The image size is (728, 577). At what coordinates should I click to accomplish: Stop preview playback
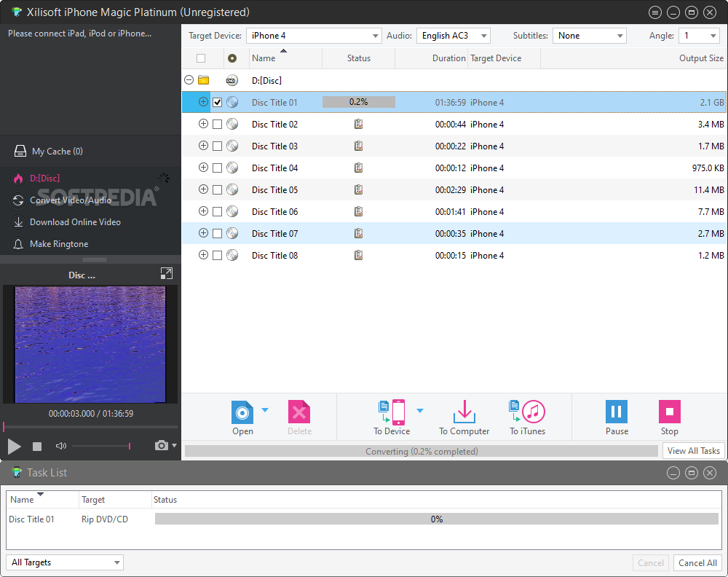tap(37, 447)
